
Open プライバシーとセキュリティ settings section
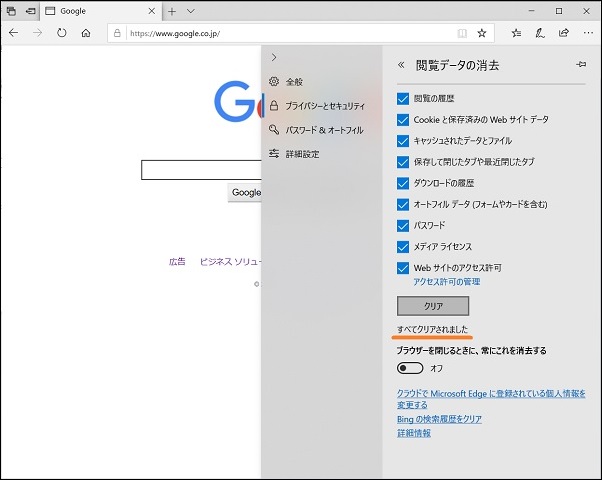coord(323,105)
